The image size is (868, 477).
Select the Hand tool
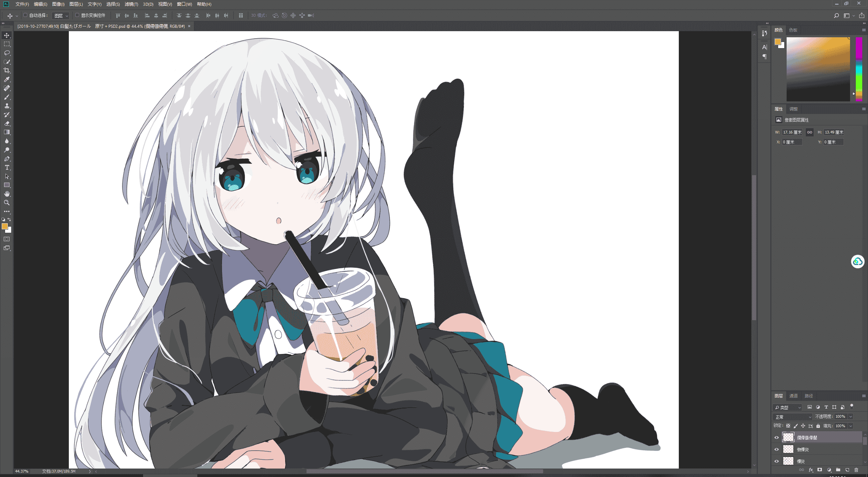tap(7, 194)
